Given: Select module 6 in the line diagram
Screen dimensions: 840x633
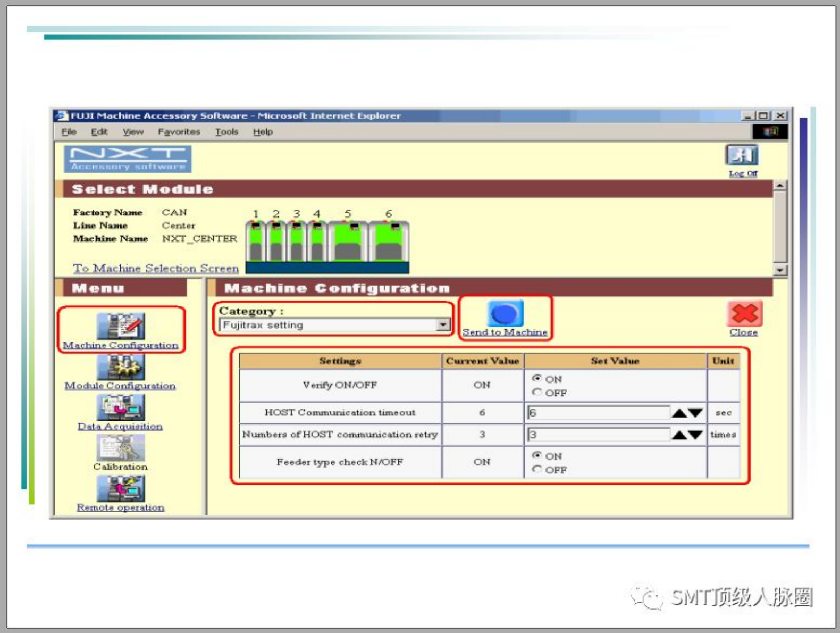Looking at the screenshot, I should tap(389, 241).
